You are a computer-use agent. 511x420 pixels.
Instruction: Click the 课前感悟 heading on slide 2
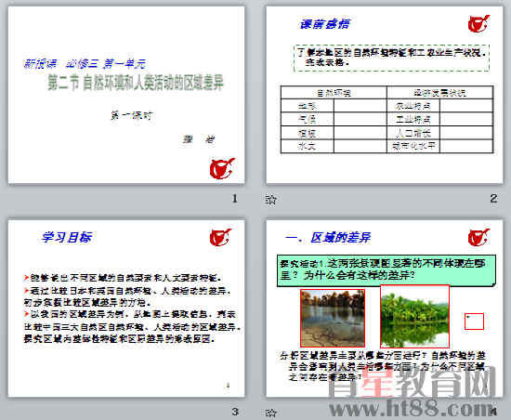click(324, 24)
